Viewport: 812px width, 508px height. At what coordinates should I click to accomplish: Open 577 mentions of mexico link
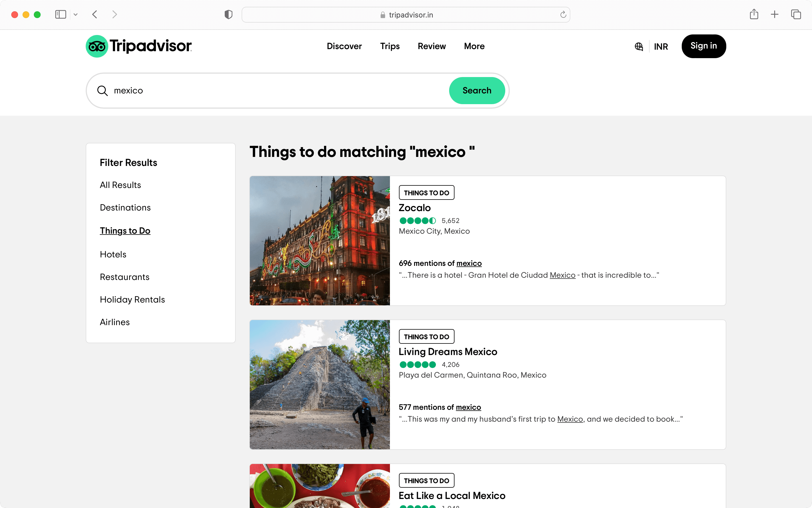(440, 407)
